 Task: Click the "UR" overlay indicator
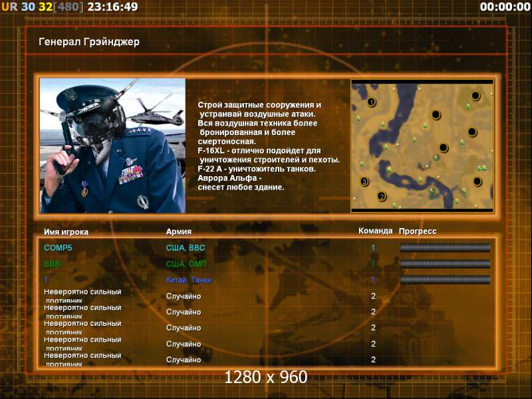(10, 7)
